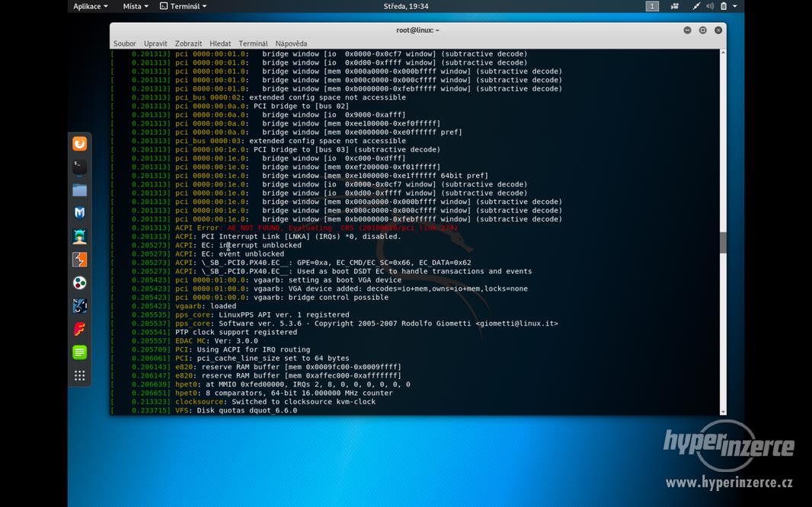
Task: Open Burp Suite from the dock
Action: 79,259
